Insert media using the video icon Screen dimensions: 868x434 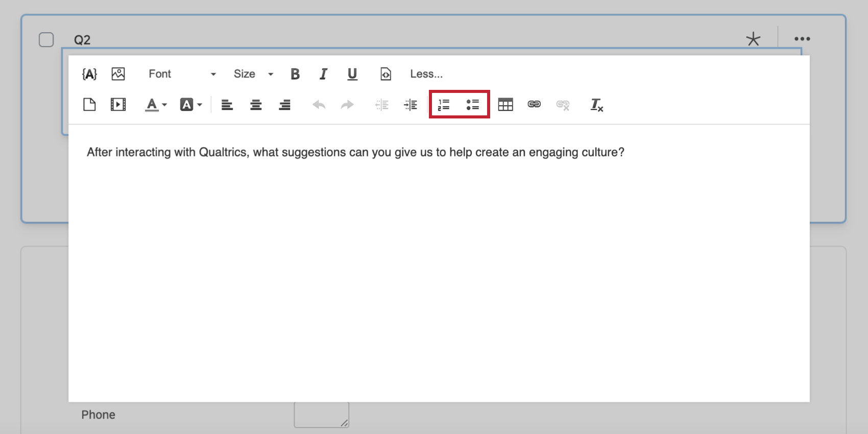pyautogui.click(x=118, y=105)
